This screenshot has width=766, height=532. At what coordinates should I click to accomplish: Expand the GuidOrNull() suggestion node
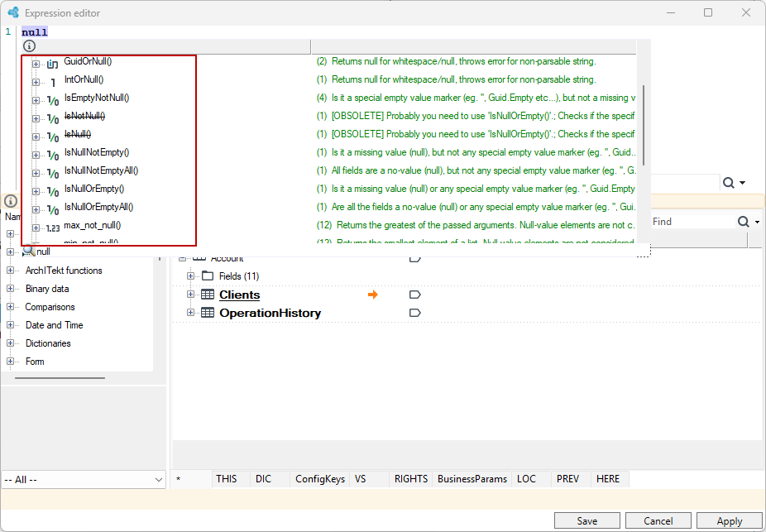coord(36,64)
